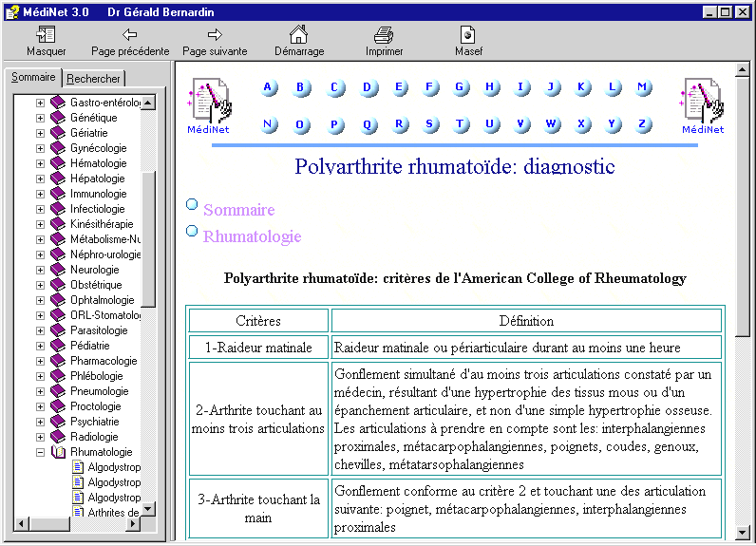Expand the Neurologie tree node
756x546 pixels.
tap(40, 270)
